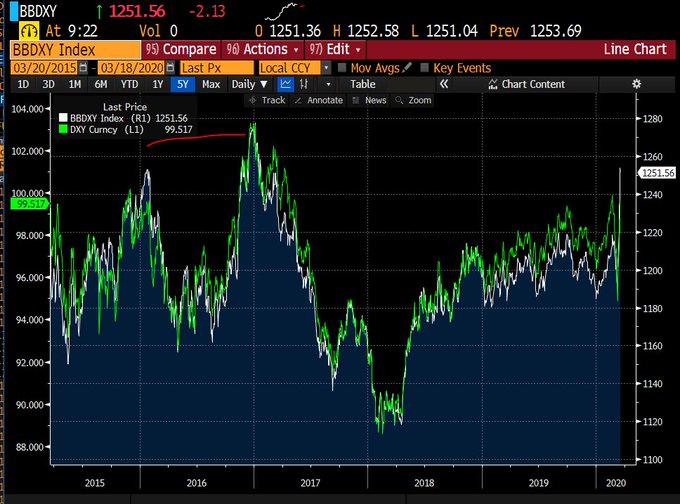The width and height of the screenshot is (680, 504).
Task: Open the News overlay tool
Action: pos(369,100)
